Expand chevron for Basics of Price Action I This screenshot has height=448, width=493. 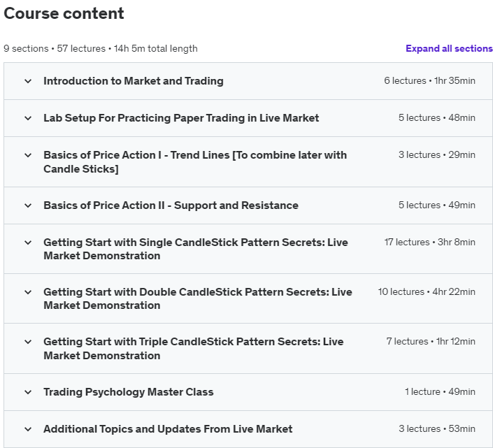point(28,155)
